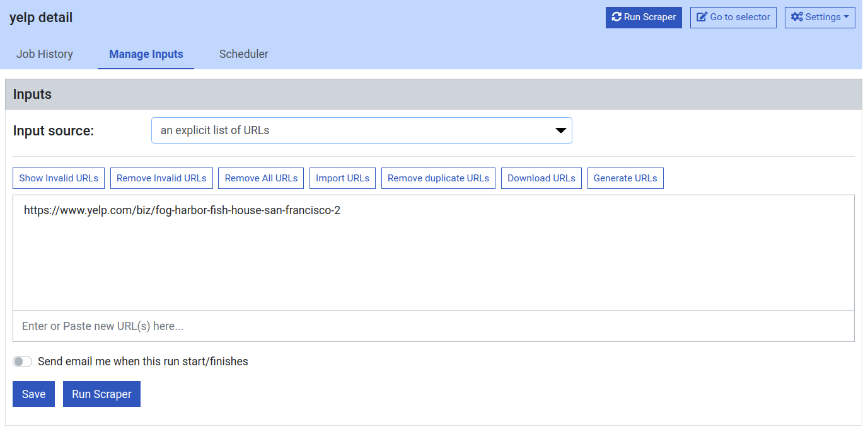This screenshot has width=868, height=427.
Task: Click the new URL entry input field
Action: pos(434,326)
